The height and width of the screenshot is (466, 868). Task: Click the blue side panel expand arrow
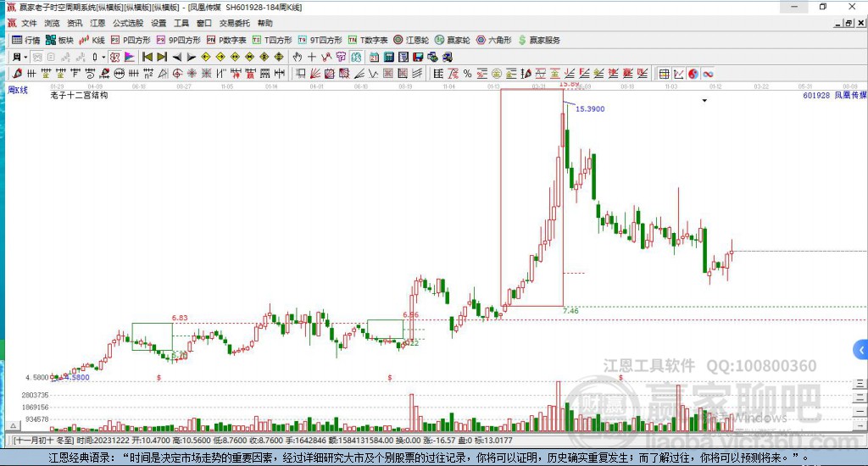(x=861, y=350)
